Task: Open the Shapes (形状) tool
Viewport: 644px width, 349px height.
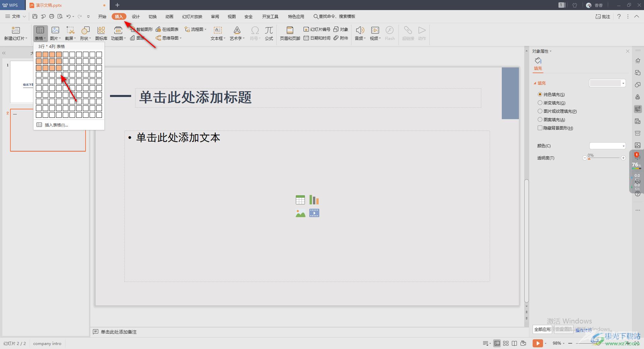Action: (85, 34)
